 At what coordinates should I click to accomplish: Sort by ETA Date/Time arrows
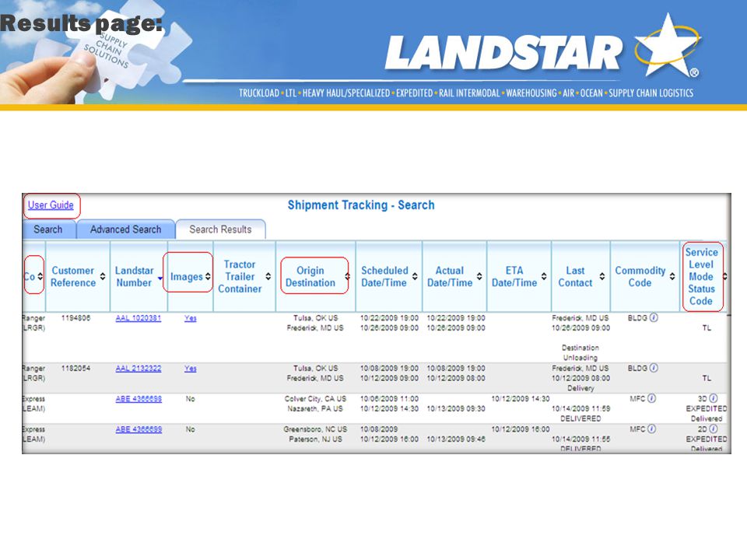(x=544, y=276)
